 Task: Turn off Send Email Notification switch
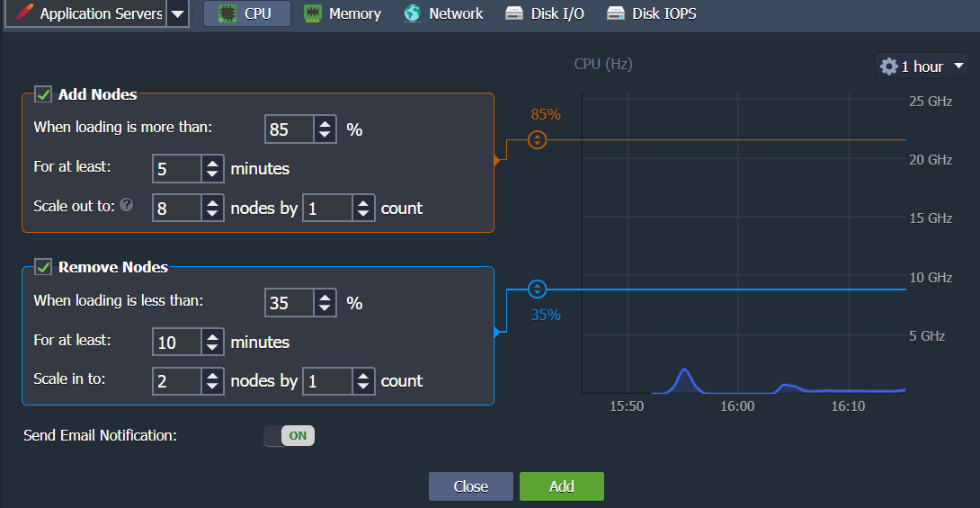[289, 436]
